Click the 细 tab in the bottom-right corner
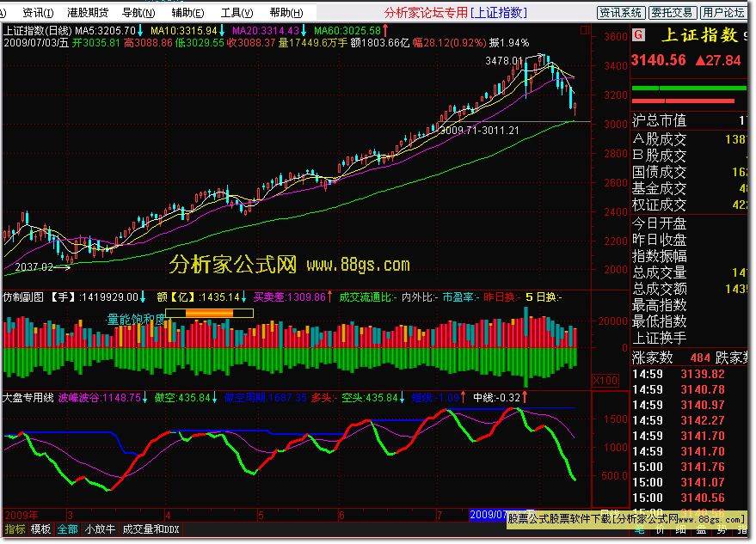Screen dimensions: 756x544 point(680,530)
